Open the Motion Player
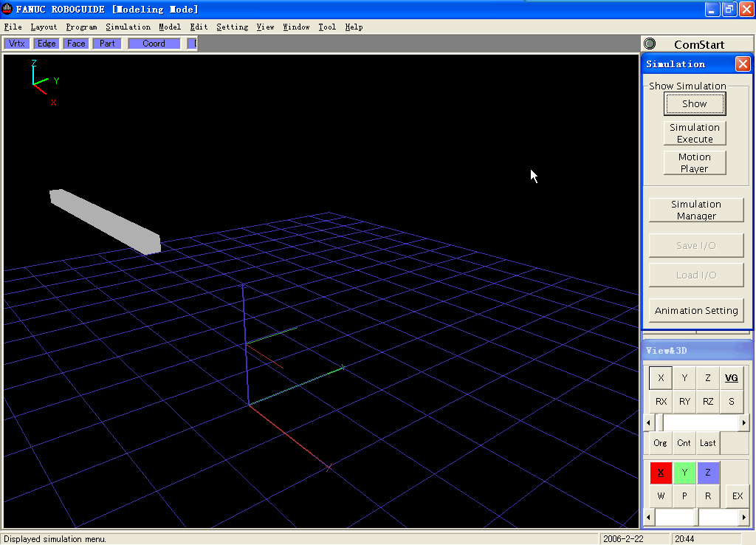Image resolution: width=756 pixels, height=545 pixels. point(695,162)
